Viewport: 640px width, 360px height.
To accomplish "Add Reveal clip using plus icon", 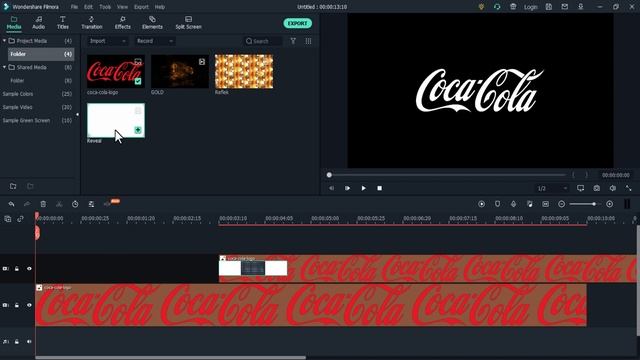I will (138, 130).
